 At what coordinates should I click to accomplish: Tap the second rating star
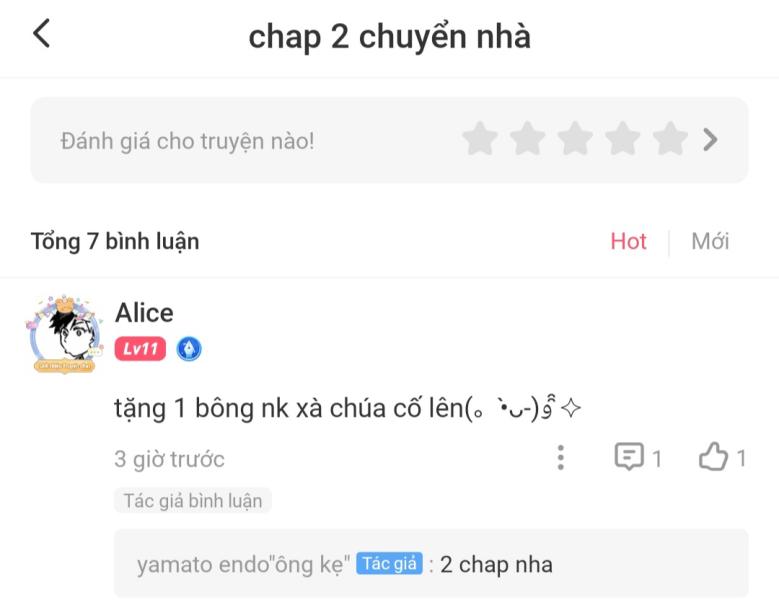[x=528, y=139]
